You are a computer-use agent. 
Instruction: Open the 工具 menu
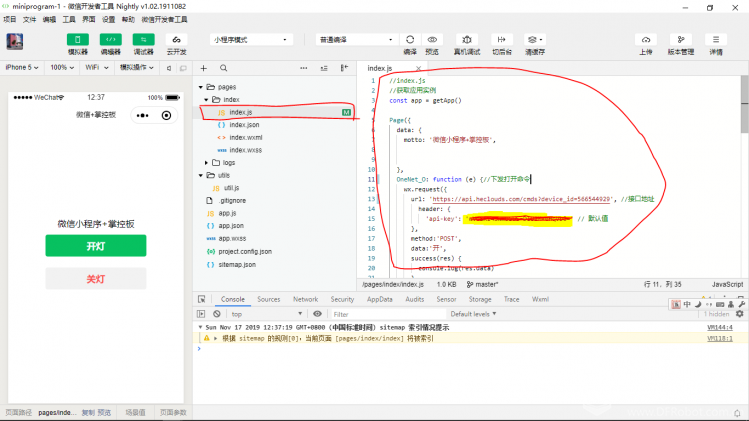69,20
